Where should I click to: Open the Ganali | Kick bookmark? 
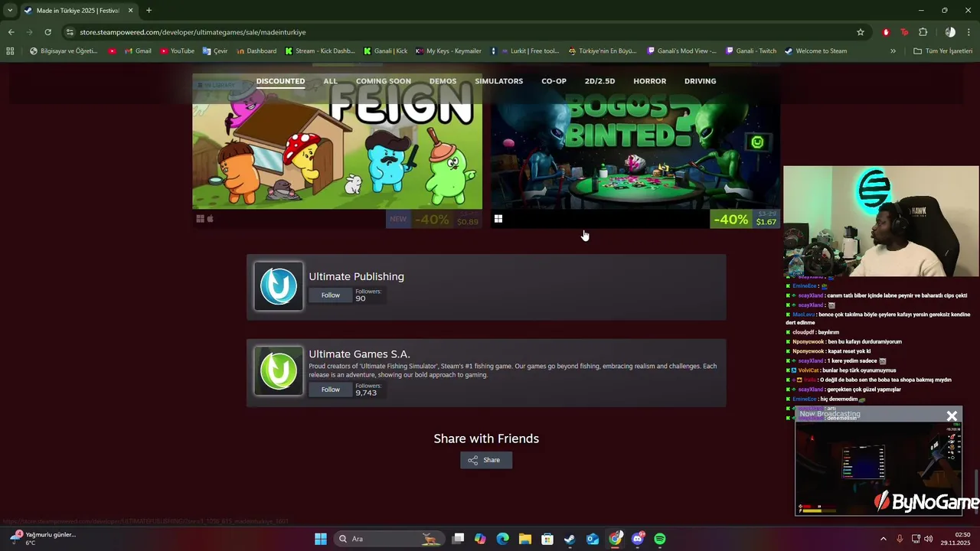point(385,51)
